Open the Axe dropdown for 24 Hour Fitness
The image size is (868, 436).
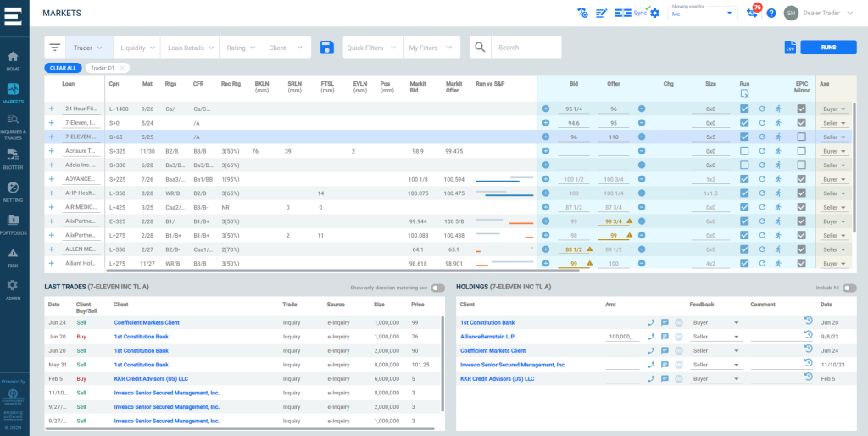(835, 109)
